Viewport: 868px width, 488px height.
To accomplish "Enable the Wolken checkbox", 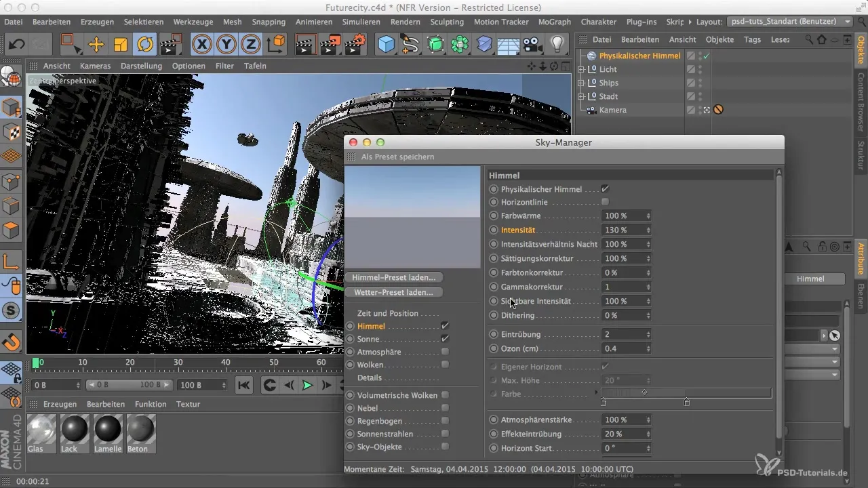I will pos(445,365).
